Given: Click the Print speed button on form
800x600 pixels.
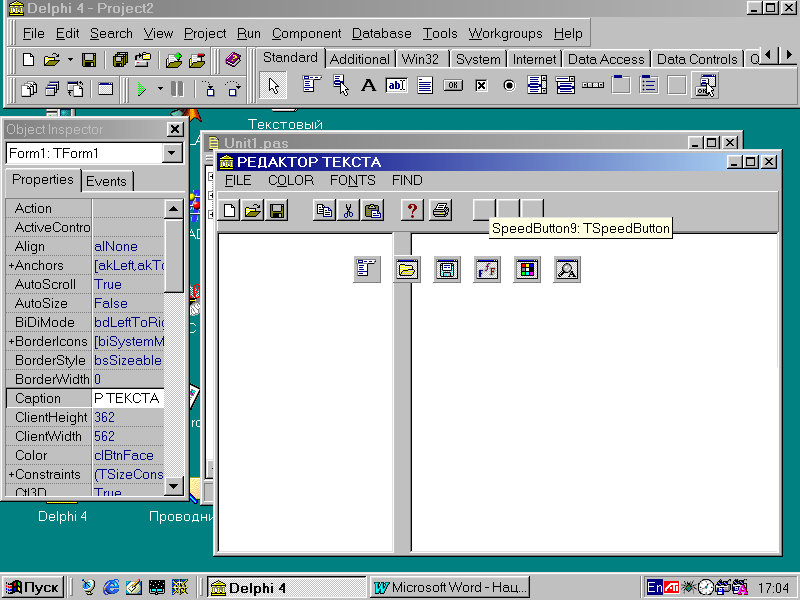Looking at the screenshot, I should point(441,210).
